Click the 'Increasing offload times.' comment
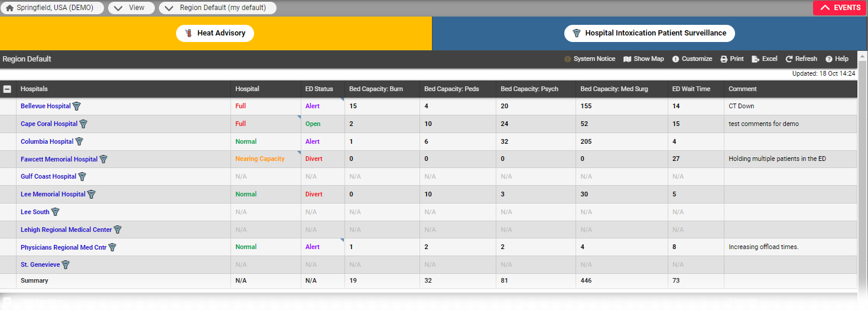This screenshot has height=310, width=868. [763, 247]
